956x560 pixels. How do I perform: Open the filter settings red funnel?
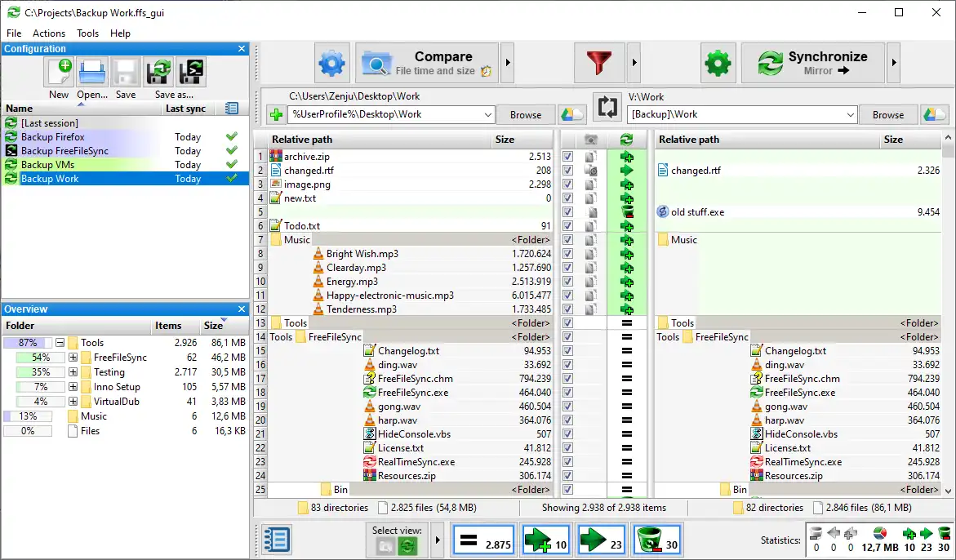coord(599,63)
